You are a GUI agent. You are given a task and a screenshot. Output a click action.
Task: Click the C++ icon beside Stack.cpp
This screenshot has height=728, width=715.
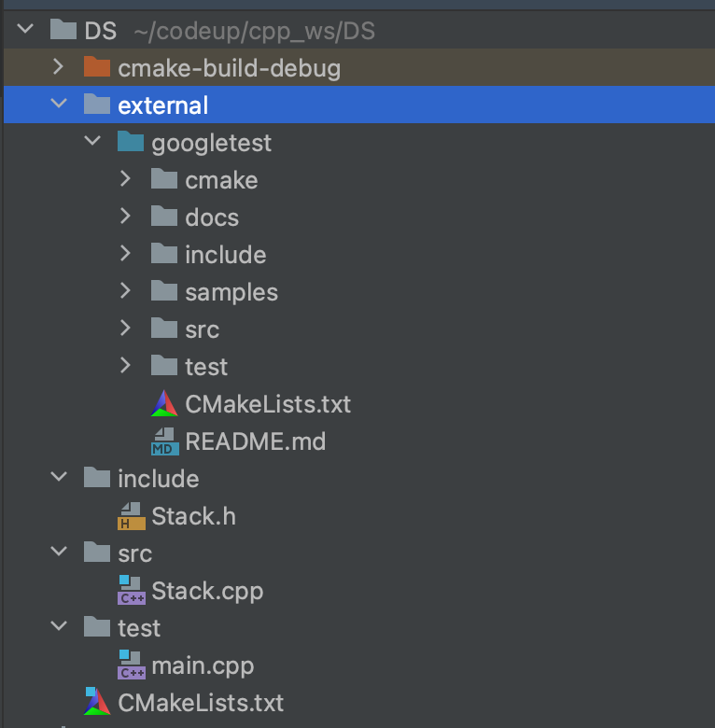[x=131, y=591]
